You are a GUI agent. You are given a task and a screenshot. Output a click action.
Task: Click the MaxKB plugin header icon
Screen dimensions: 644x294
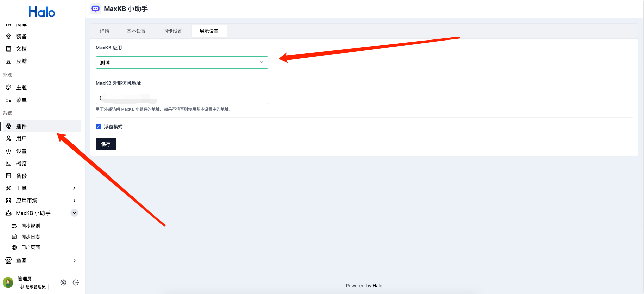click(x=96, y=9)
